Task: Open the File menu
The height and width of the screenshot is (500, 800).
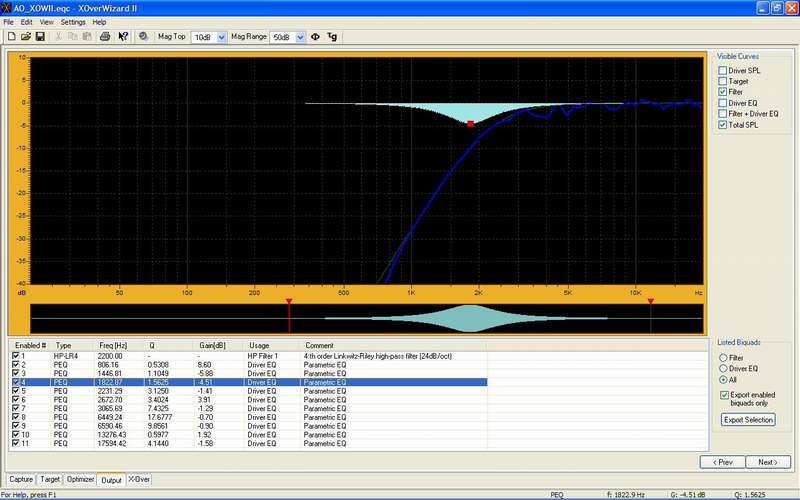Action: pos(9,22)
